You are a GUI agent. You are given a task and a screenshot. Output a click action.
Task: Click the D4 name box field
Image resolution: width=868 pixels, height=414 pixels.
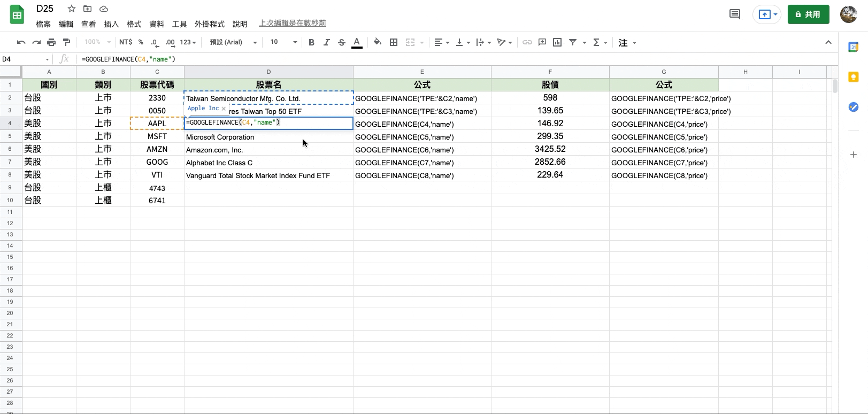[25, 59]
